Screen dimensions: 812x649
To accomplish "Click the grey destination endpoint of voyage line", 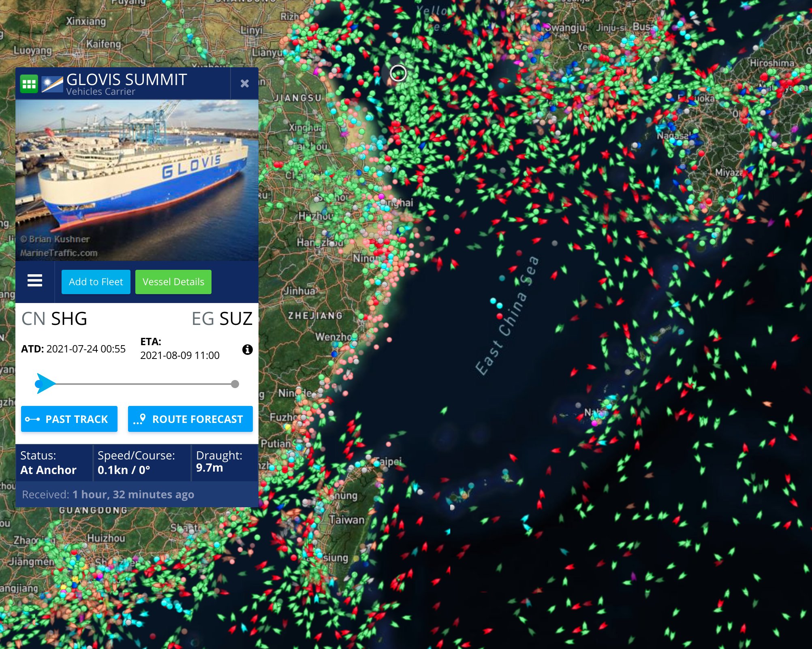I will (235, 384).
